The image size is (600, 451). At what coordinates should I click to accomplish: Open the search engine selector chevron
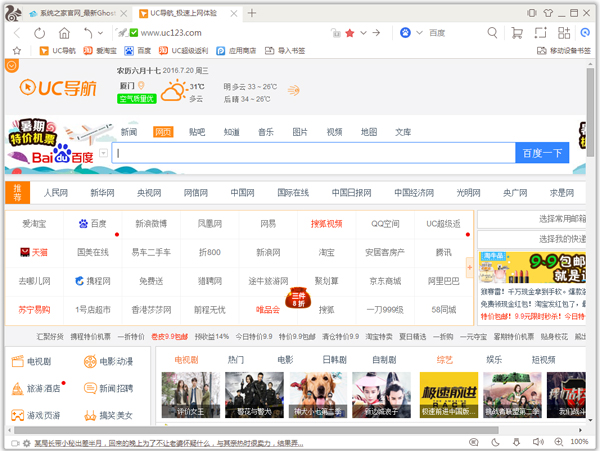click(x=419, y=33)
